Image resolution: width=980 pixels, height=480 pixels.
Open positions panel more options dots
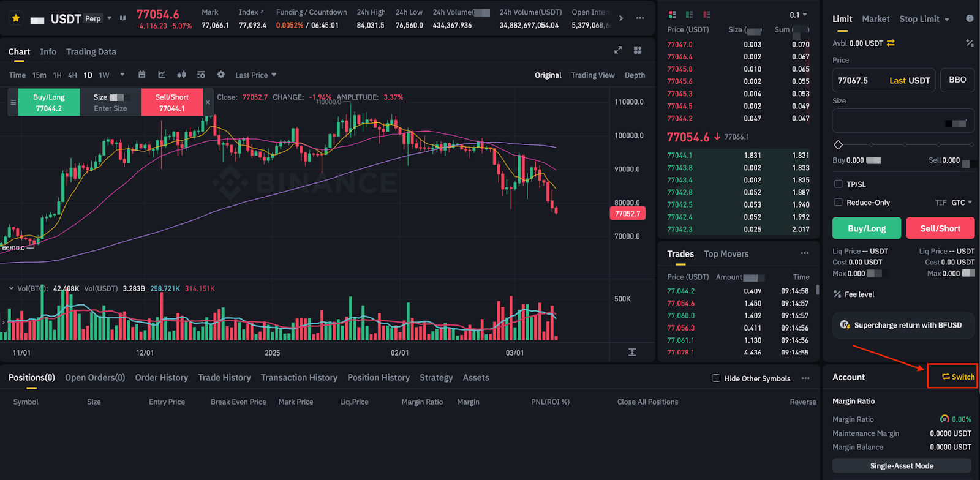(x=805, y=378)
